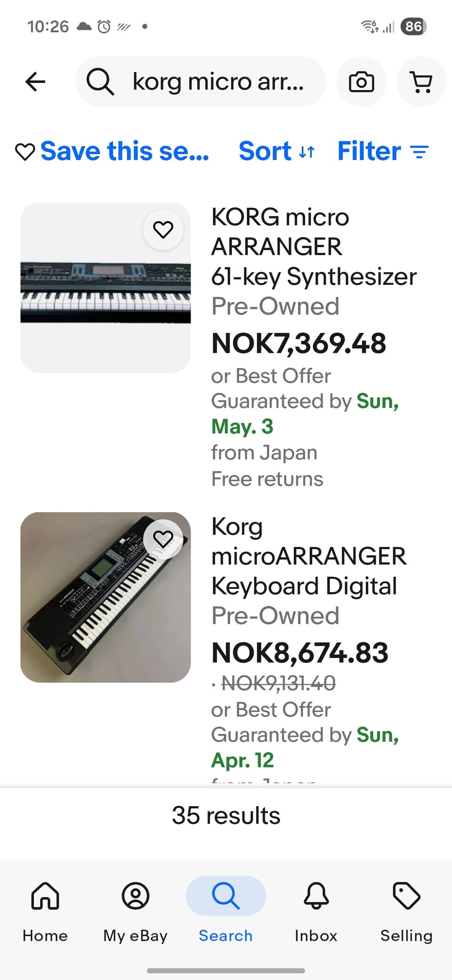
Task: Favorite the Korg microARRANGER Keyboard Digital listing
Action: 163,539
